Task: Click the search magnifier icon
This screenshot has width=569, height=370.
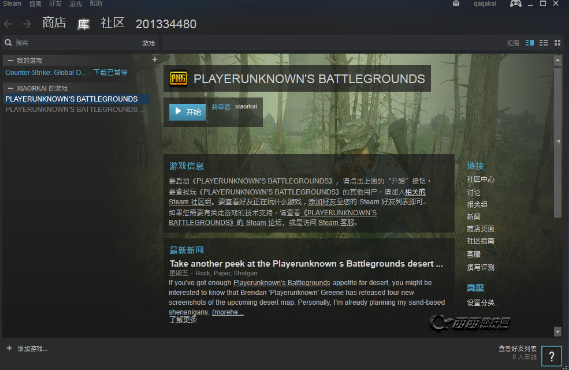Action: pyautogui.click(x=8, y=43)
